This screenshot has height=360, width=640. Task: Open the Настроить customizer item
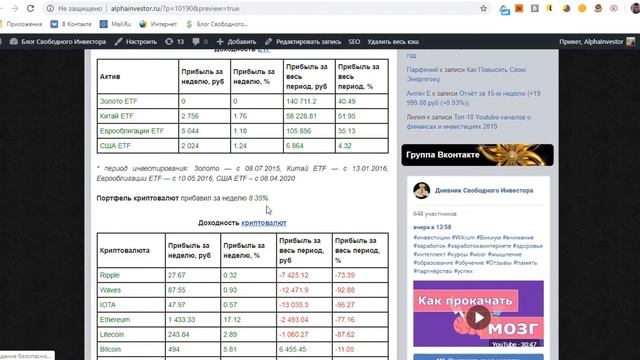point(136,42)
